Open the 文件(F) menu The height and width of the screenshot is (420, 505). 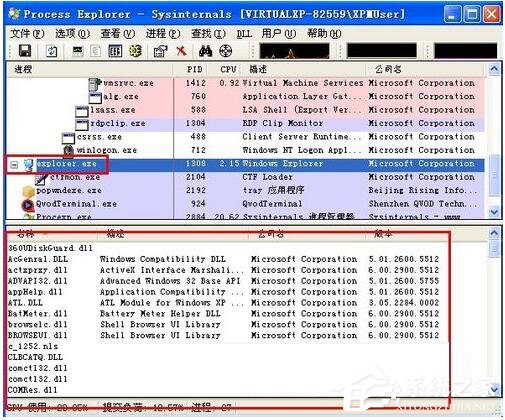point(27,34)
